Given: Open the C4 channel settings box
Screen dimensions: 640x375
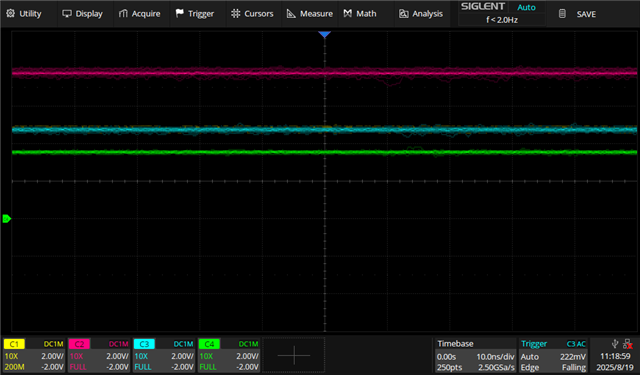Looking at the screenshot, I should point(229,355).
